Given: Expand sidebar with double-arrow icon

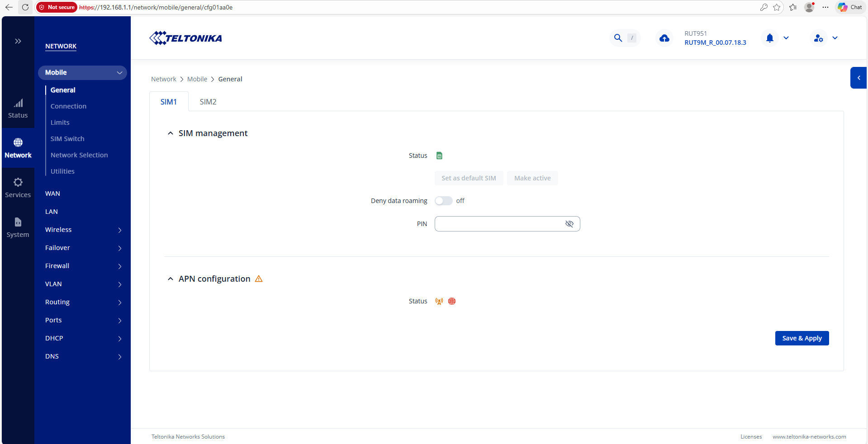Looking at the screenshot, I should click(18, 41).
